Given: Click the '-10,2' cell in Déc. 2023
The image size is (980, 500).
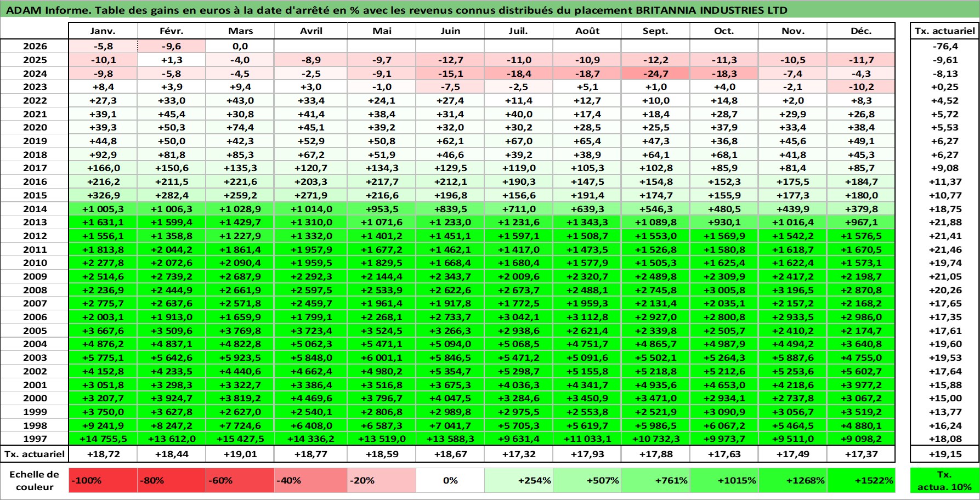Looking at the screenshot, I should click(861, 87).
